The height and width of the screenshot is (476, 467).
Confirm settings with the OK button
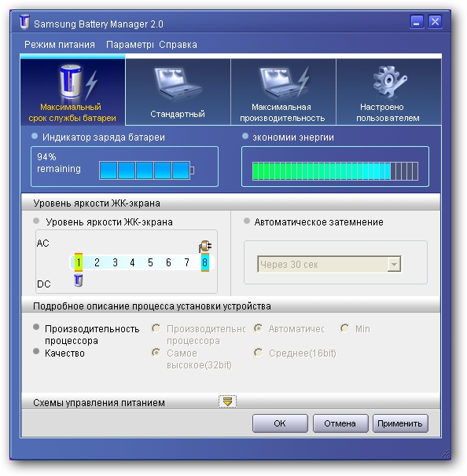280,423
